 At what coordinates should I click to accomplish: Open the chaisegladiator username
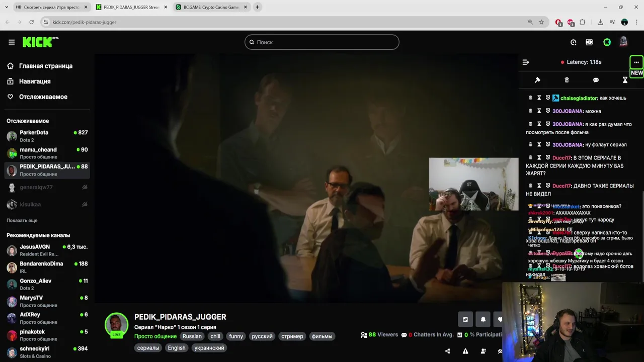(x=579, y=98)
